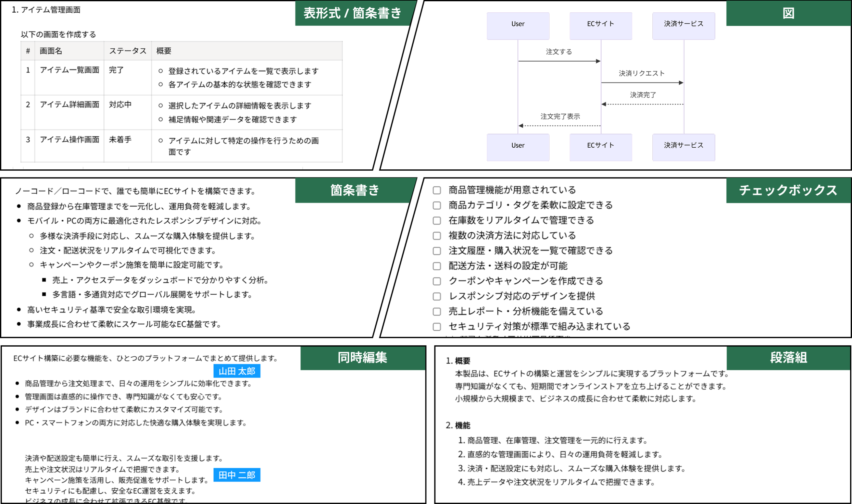Click the 決済リクエスト arrow label
The width and height of the screenshot is (852, 504).
point(641,73)
